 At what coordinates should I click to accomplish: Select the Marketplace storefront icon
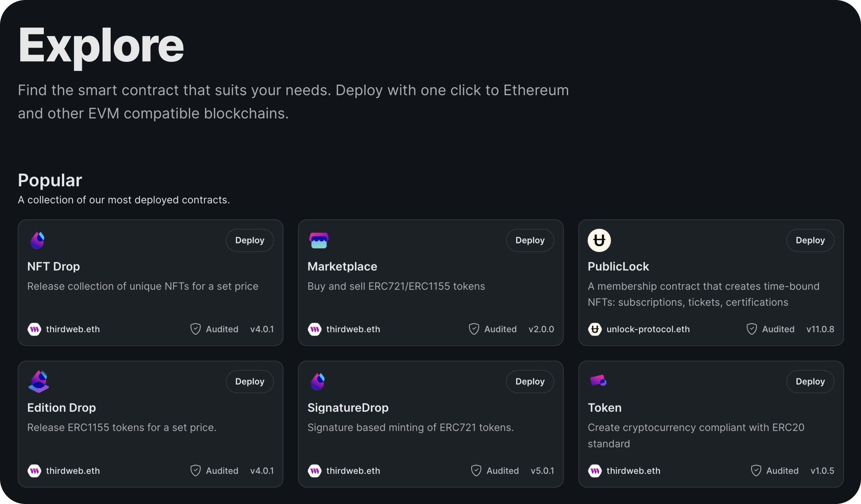[318, 240]
